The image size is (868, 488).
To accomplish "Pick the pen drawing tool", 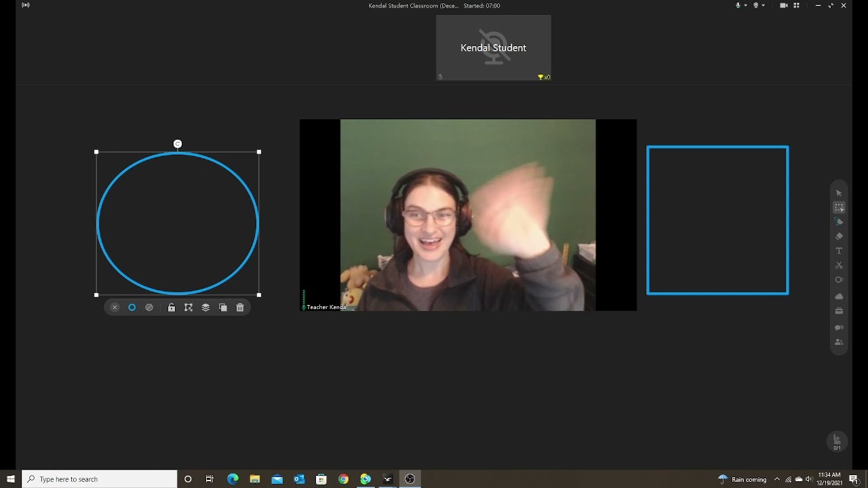I will pos(839,222).
